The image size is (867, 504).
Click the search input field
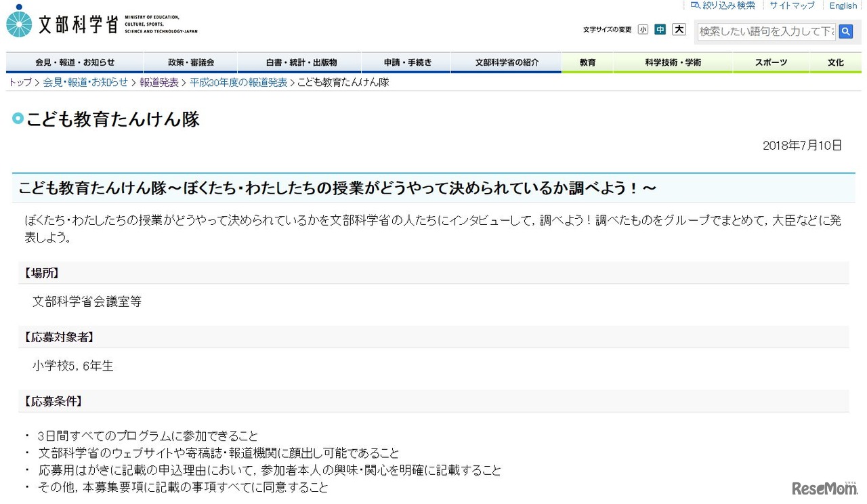(x=765, y=31)
